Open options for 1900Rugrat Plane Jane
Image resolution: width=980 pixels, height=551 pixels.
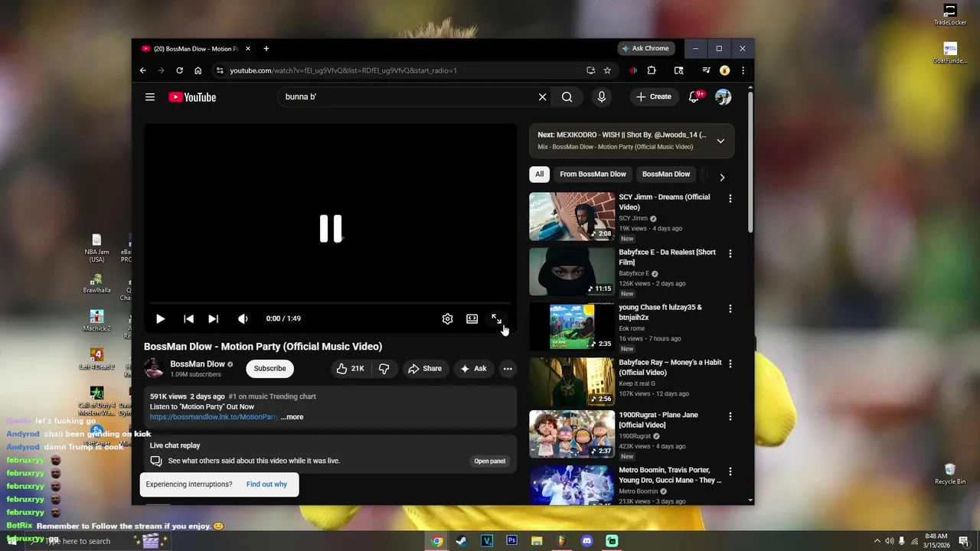(x=730, y=416)
